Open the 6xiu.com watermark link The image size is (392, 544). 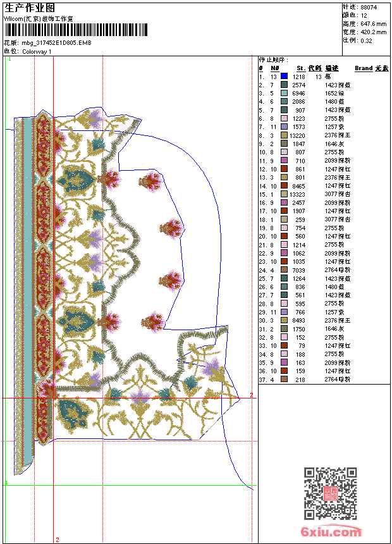[x=331, y=531]
